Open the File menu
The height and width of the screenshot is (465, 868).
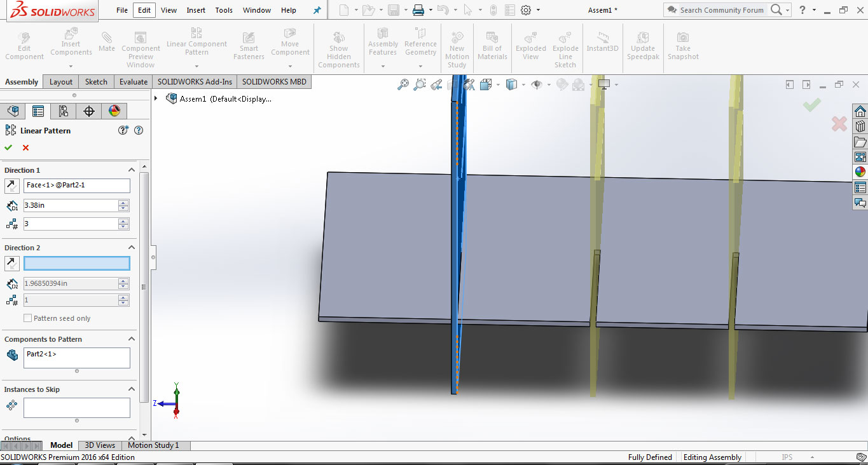pos(122,10)
